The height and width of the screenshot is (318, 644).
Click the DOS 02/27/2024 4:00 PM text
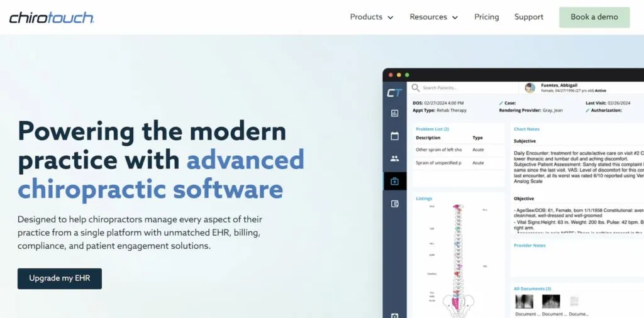coord(438,103)
